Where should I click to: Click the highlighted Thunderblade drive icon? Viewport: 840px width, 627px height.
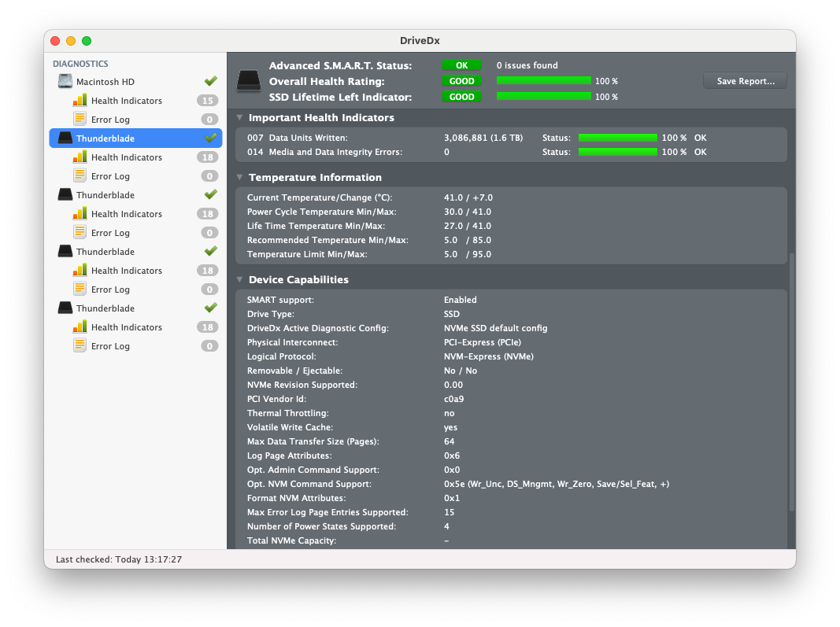[x=65, y=138]
